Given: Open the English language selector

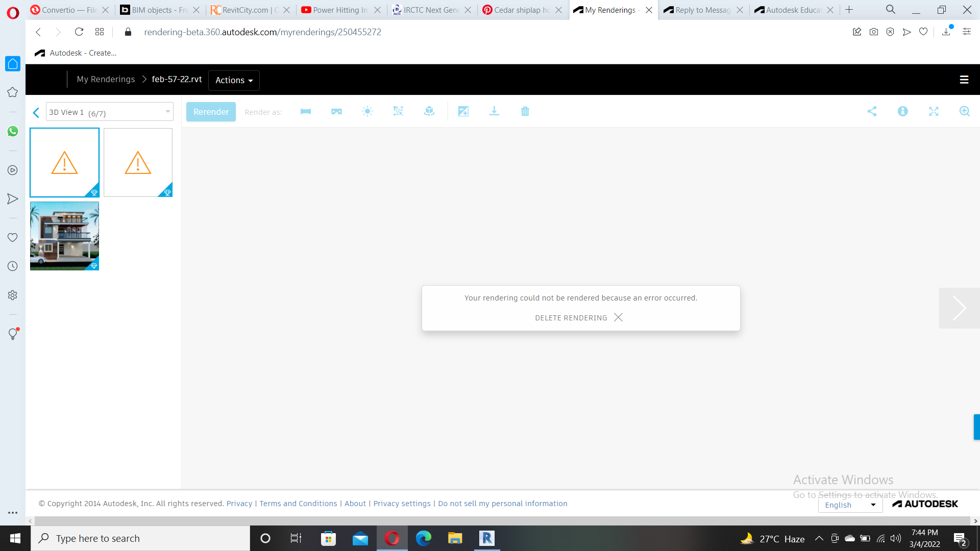Looking at the screenshot, I should coord(849,505).
